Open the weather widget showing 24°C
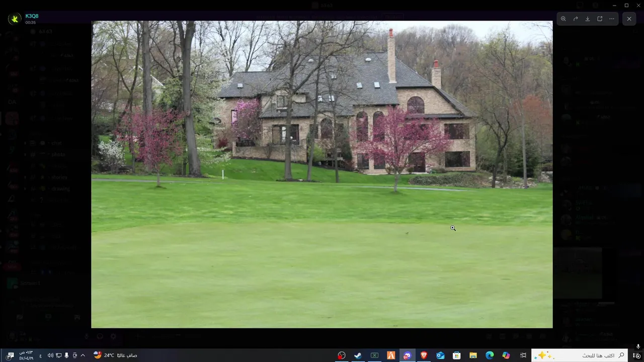Image resolution: width=644 pixels, height=362 pixels. (115, 355)
